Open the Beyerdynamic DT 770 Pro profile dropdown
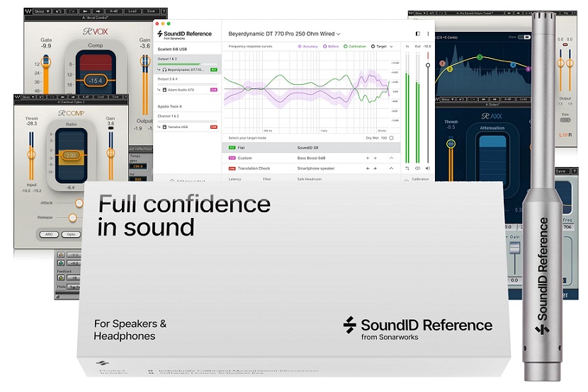Viewport: 588px width, 392px height. tap(284, 34)
